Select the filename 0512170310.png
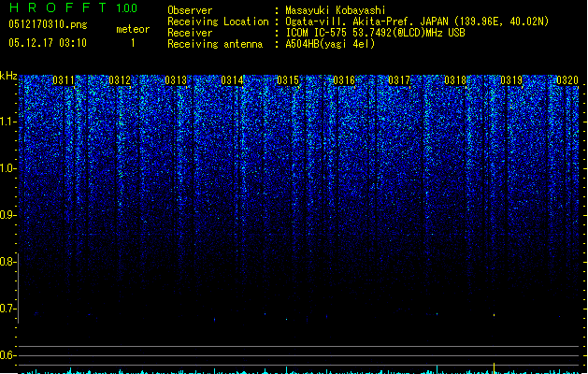588x374 pixels. [48, 25]
